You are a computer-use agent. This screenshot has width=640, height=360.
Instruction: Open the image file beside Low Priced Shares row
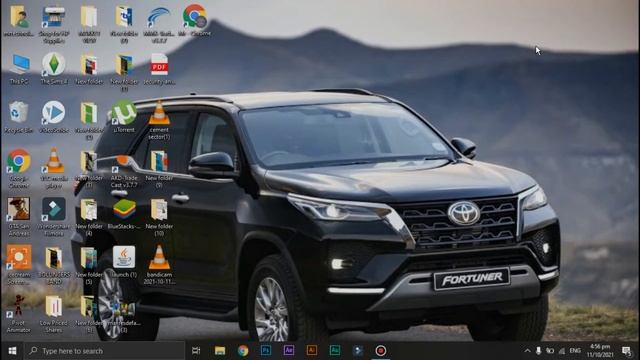coord(124,316)
